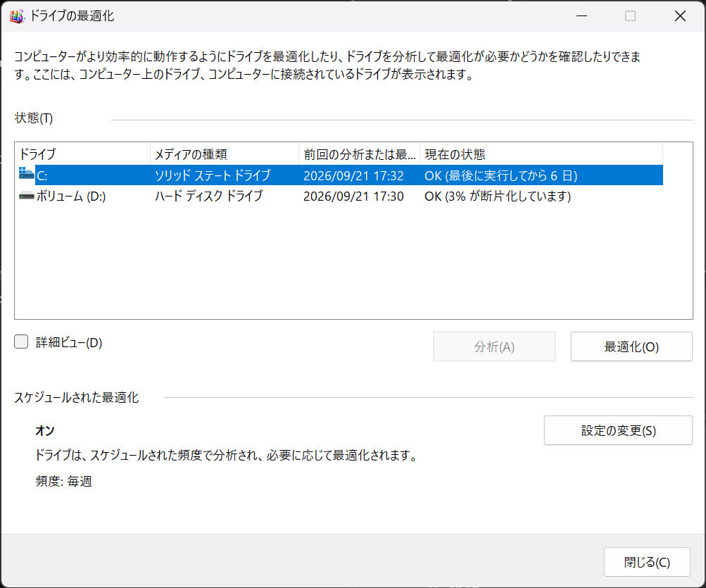Click the 2026/09/21 17:32 date cell
This screenshot has height=588, width=706.
353,176
